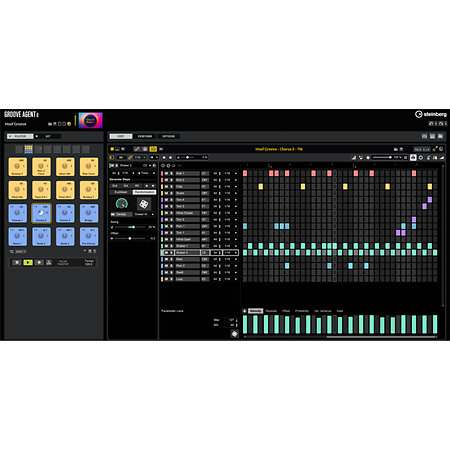Adjust the zoom slider in the right toolbar

(x=382, y=157)
